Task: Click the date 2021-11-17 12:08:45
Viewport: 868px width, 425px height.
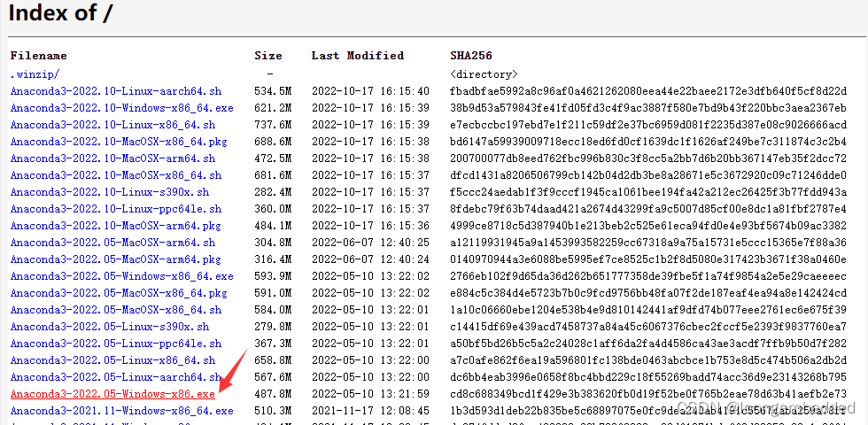Action: tap(370, 411)
